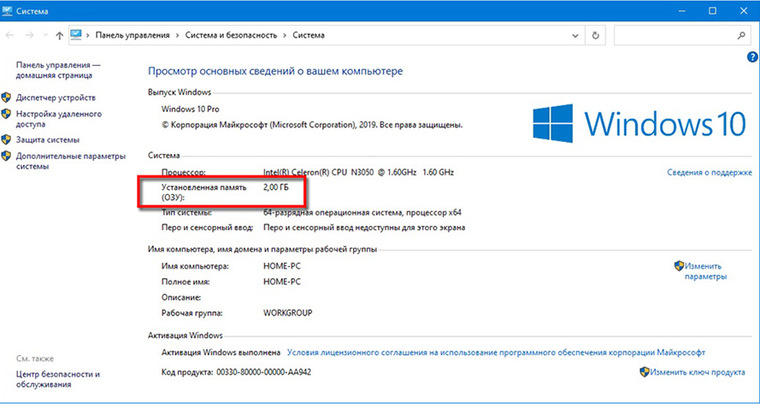This screenshot has width=760, height=408.
Task: Open 'Центр безопасности и обслуживания' link
Action: 58,379
